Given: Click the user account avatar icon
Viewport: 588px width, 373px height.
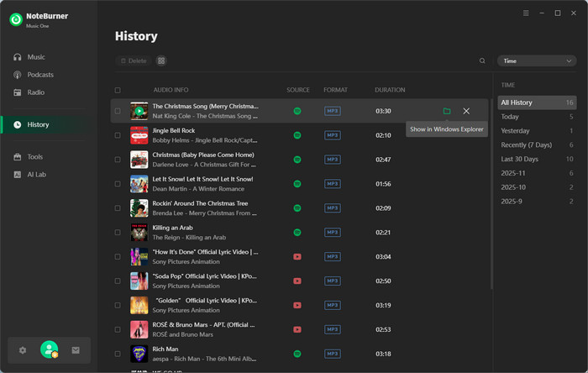Looking at the screenshot, I should (x=49, y=349).
